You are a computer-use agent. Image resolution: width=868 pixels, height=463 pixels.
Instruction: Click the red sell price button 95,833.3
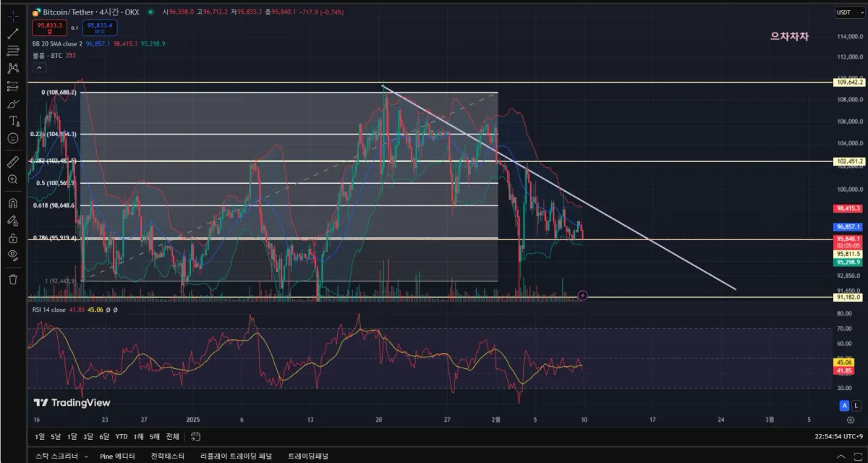tap(49, 27)
